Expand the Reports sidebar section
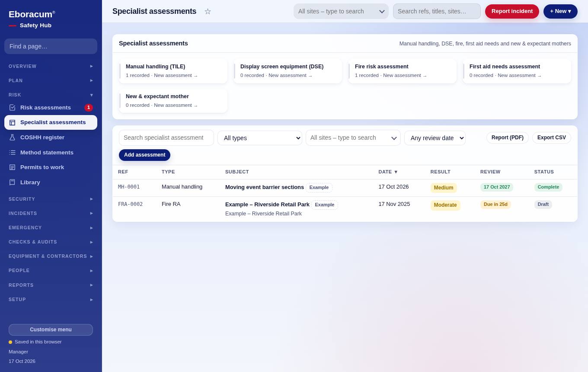Viewport: 588px width, 372px height. 51,285
